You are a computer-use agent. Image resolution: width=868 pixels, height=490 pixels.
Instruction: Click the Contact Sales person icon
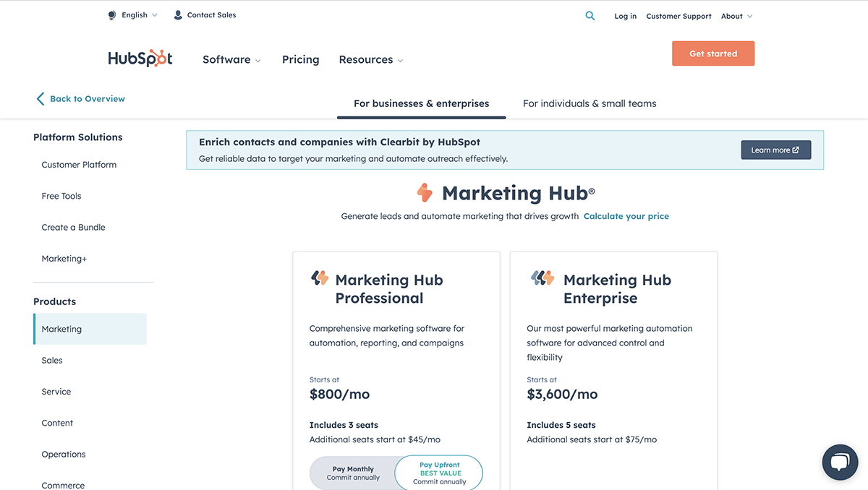coord(178,15)
